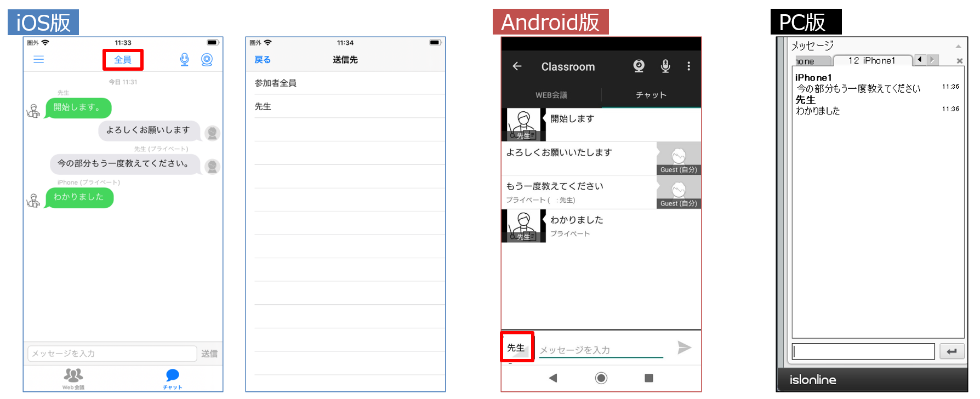Tap the 戻る back link
This screenshot has width=980, height=399.
263,60
